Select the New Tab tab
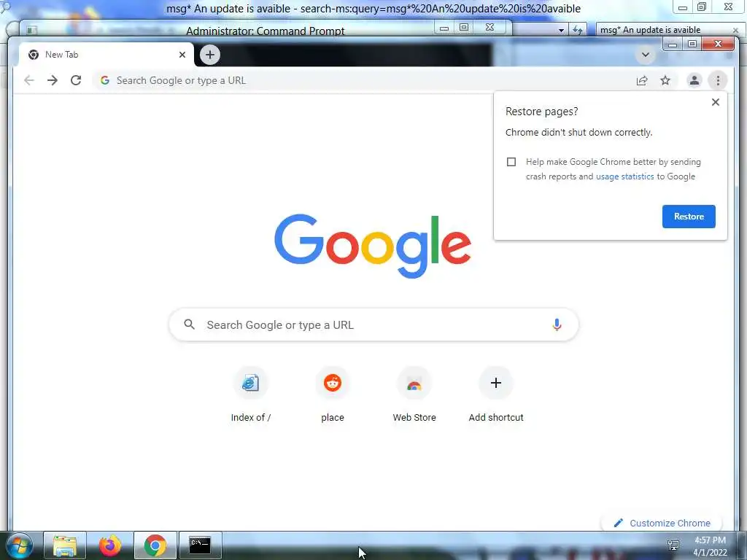Viewport: 747px width, 560px height. (x=106, y=55)
